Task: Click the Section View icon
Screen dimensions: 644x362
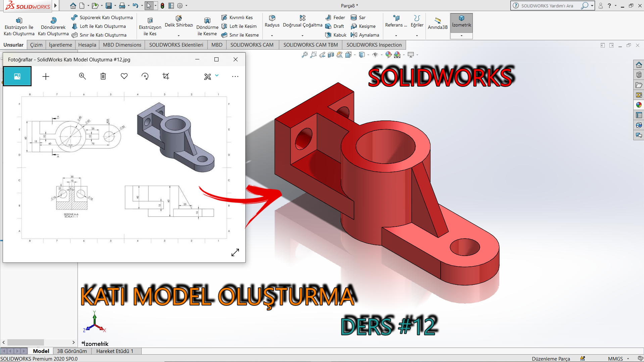Action: 331,55
